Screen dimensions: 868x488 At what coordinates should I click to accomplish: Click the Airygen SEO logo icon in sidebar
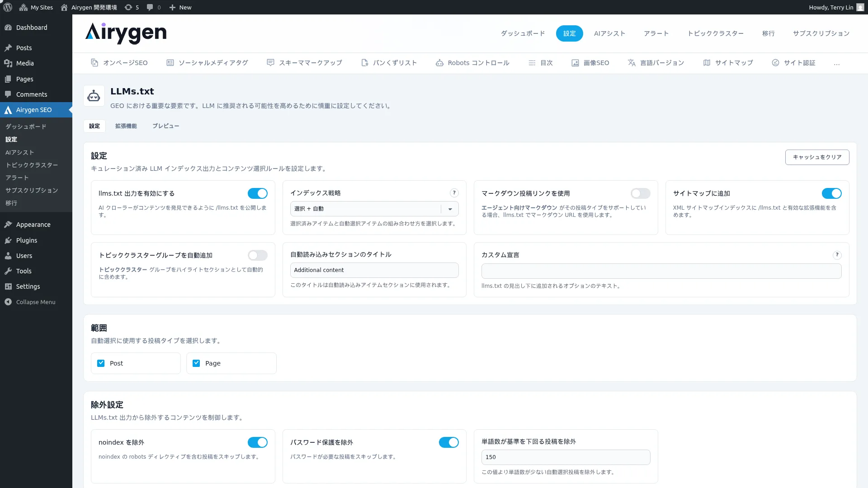click(8, 110)
